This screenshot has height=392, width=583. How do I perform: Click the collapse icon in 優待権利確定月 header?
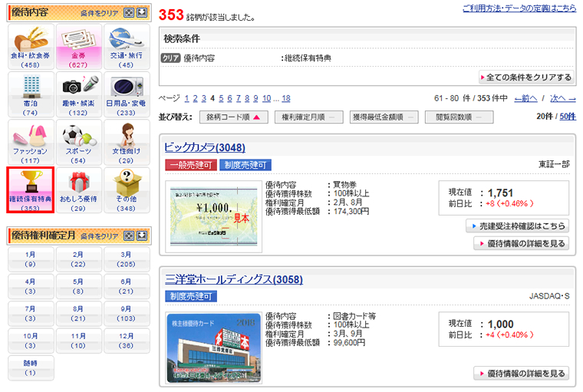(142, 236)
